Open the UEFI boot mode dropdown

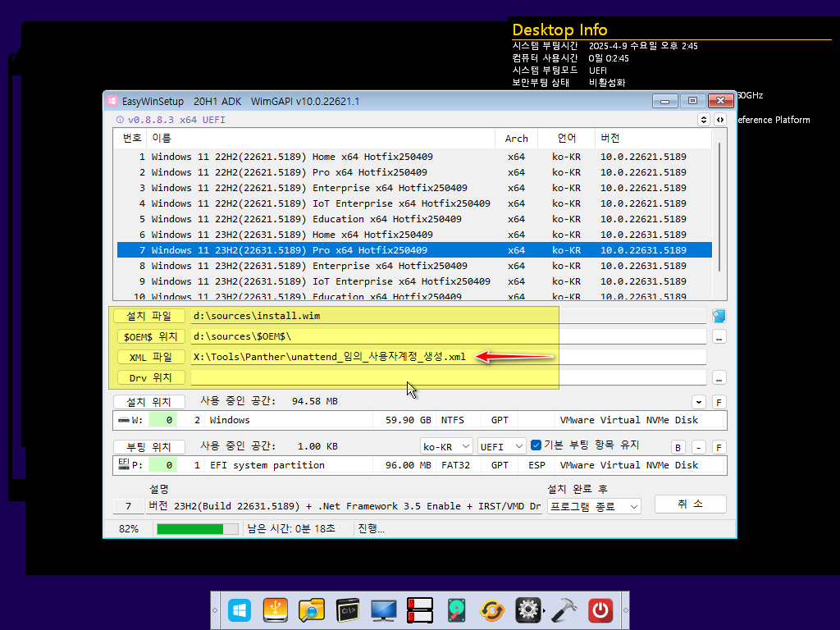click(501, 446)
